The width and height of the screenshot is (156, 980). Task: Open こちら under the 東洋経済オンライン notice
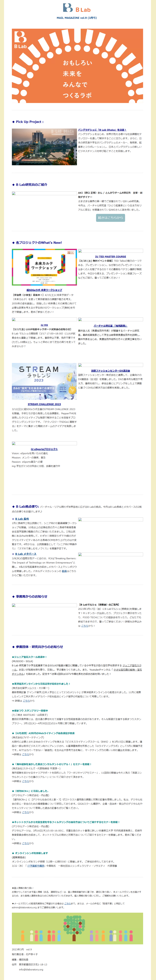coord(26,701)
